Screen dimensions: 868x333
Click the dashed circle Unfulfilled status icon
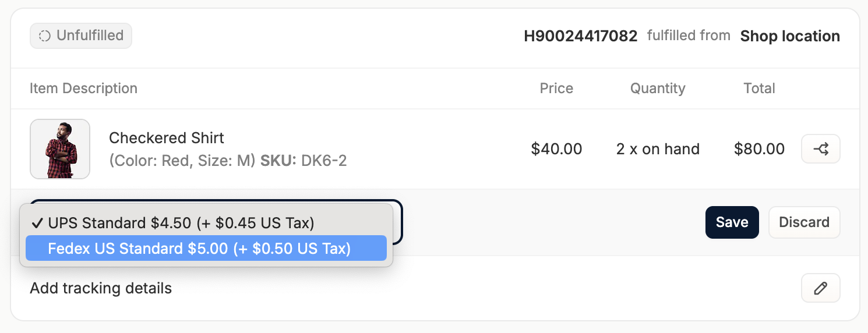pos(44,36)
